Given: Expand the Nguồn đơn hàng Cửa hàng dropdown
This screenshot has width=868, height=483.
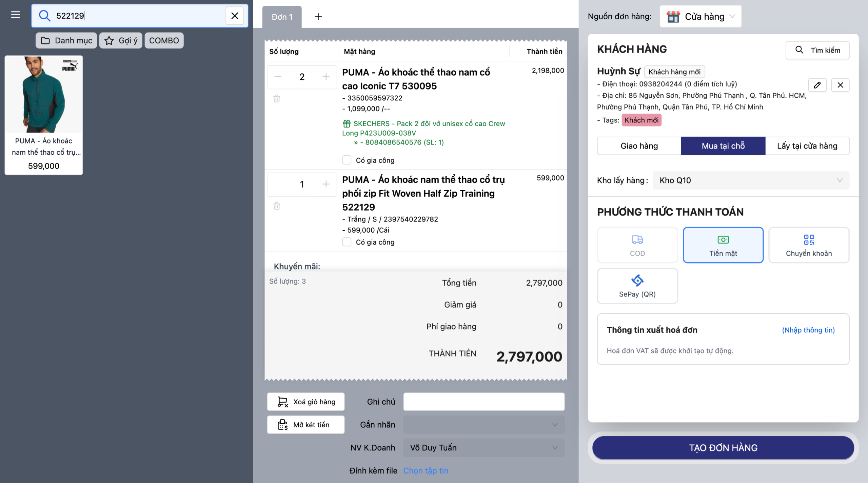Looking at the screenshot, I should (x=701, y=17).
